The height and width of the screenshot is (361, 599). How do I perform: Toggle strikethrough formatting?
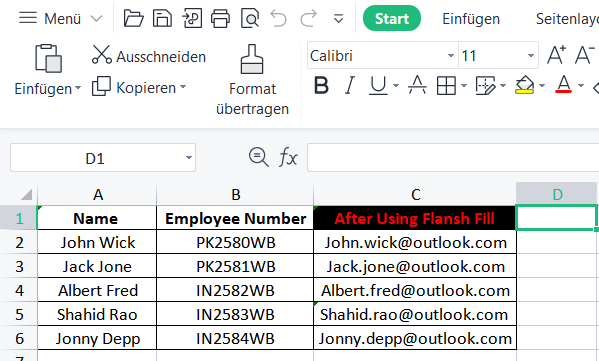pos(417,85)
